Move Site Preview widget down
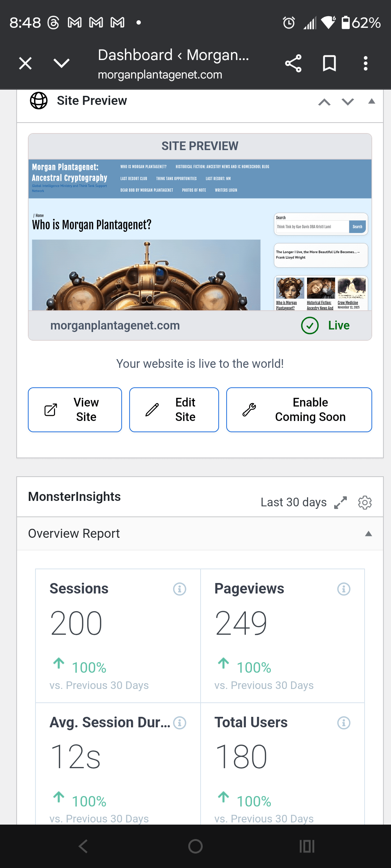Image resolution: width=391 pixels, height=868 pixels. tap(348, 102)
